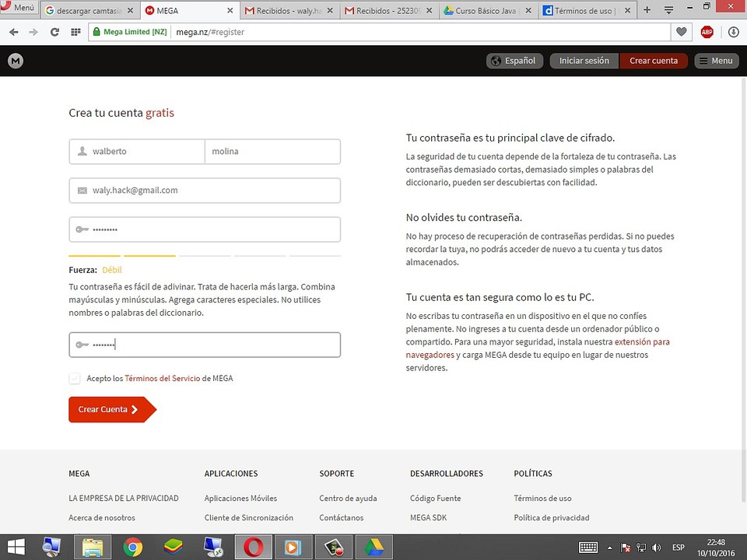Screen dimensions: 747x560
Task: Open the Opera Menú button
Action: pyautogui.click(x=19, y=7)
